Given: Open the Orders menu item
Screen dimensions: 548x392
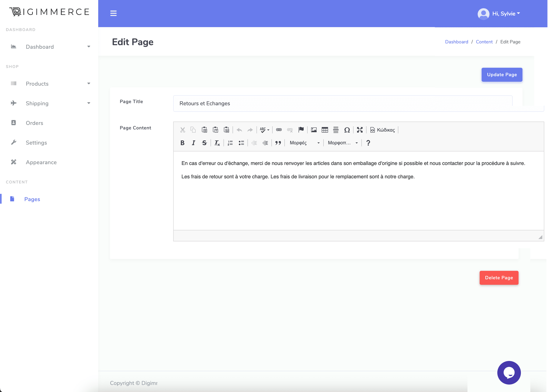Looking at the screenshot, I should 34,123.
